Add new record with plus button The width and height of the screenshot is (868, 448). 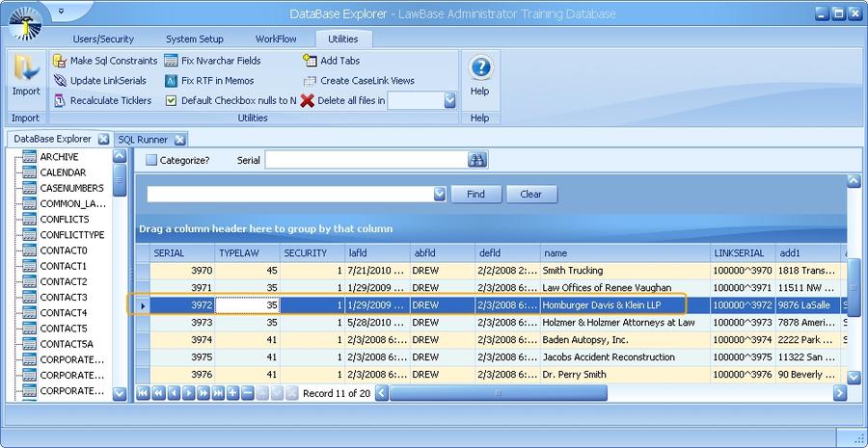pos(233,393)
